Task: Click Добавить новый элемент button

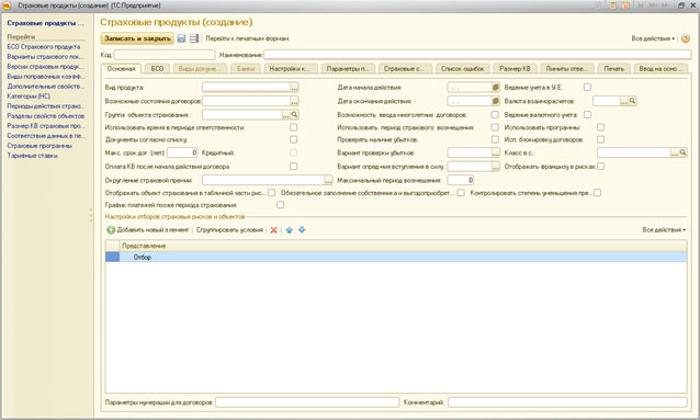Action: (148, 230)
